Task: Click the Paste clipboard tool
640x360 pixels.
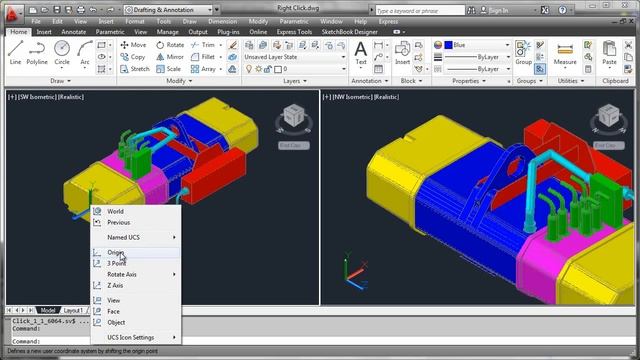Action: pyautogui.click(x=609, y=53)
